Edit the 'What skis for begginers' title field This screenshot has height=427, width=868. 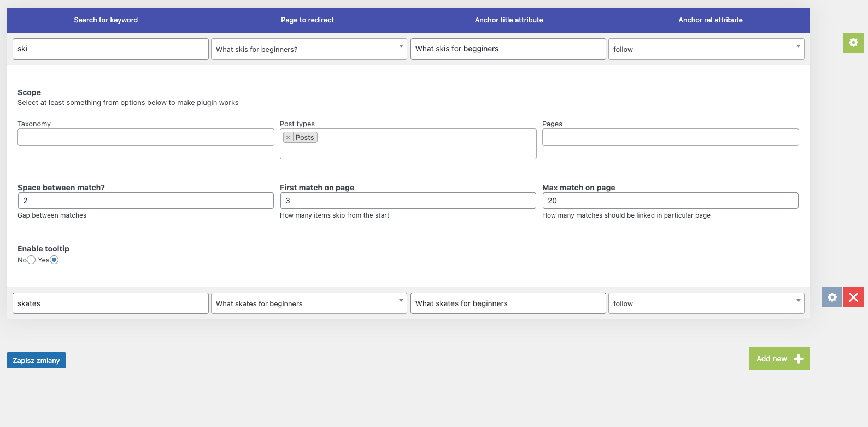point(508,49)
